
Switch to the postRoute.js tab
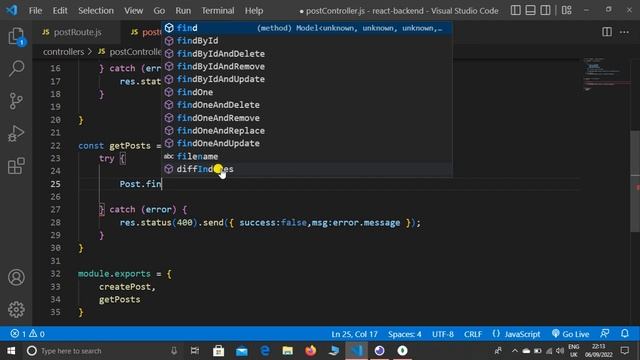coord(77,32)
